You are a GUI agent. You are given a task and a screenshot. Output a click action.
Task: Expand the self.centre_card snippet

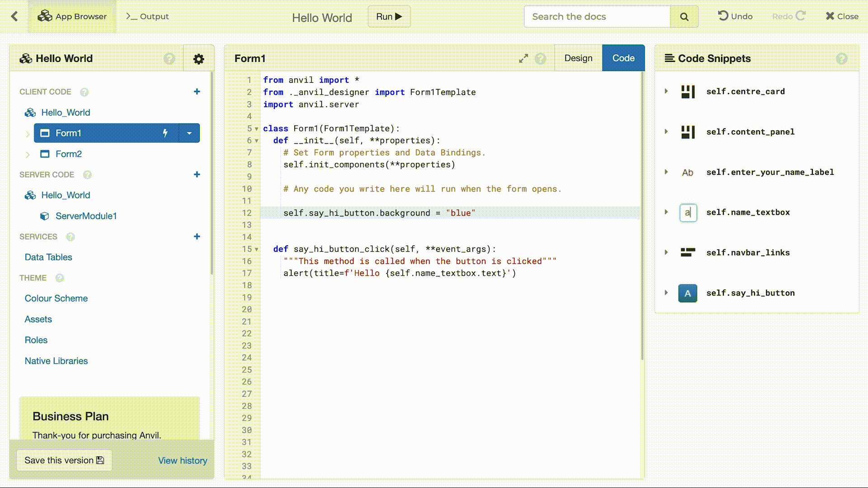(x=666, y=91)
